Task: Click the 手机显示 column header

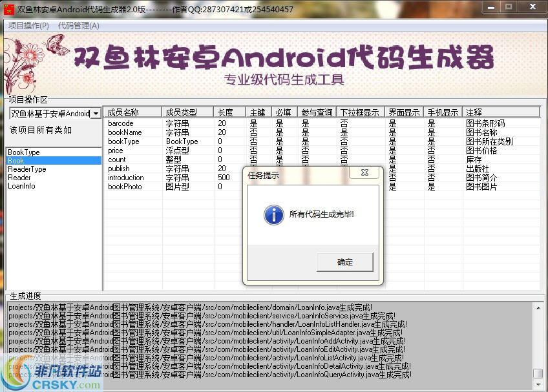Action: click(443, 112)
